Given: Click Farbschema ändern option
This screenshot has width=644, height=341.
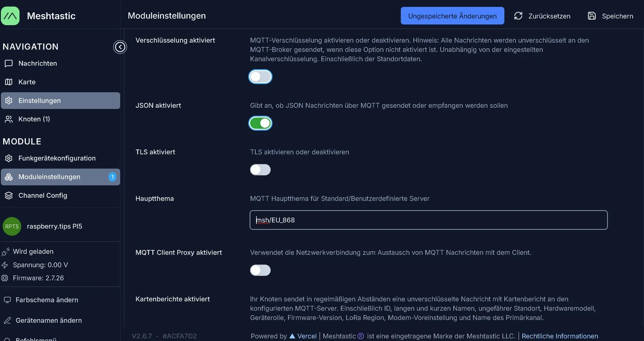Looking at the screenshot, I should (x=47, y=300).
